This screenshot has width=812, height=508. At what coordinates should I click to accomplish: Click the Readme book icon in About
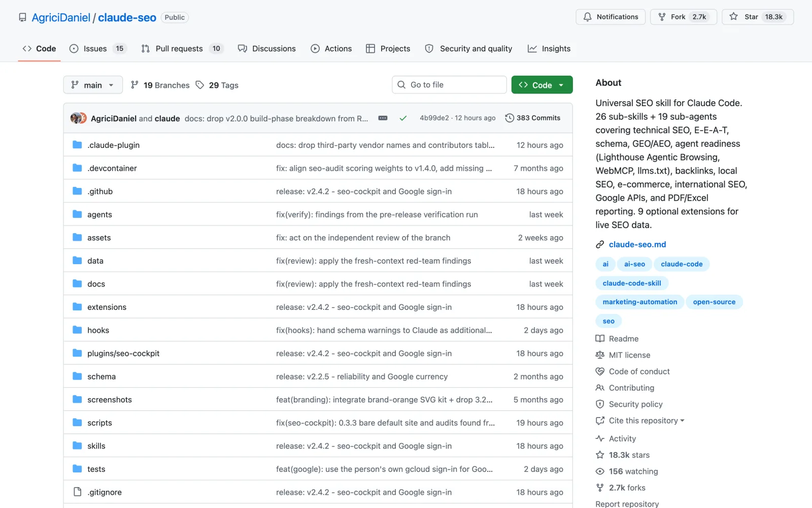600,339
